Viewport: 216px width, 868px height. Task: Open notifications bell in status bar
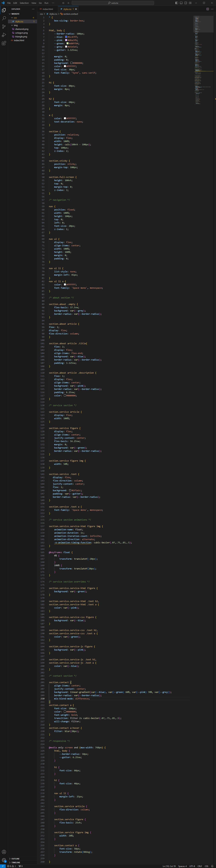tap(212, 866)
